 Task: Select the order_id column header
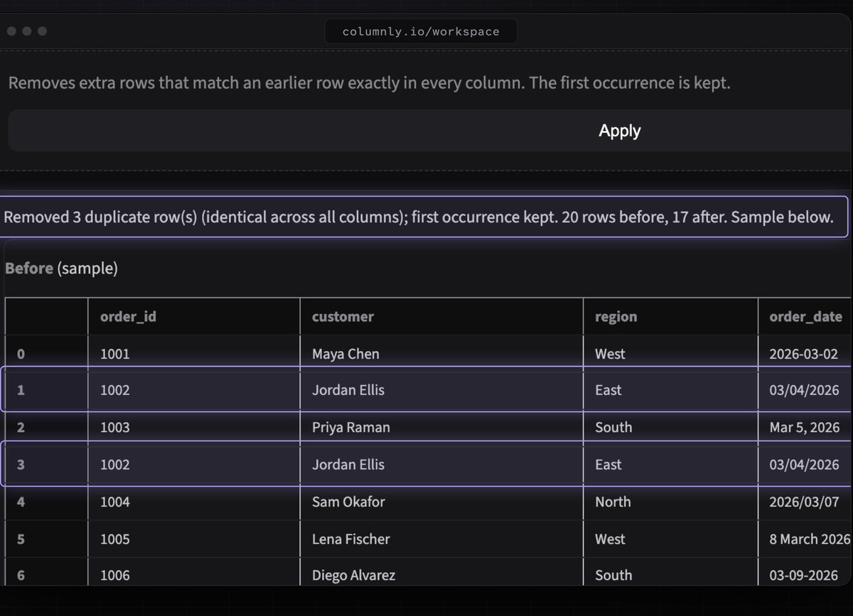click(x=194, y=317)
